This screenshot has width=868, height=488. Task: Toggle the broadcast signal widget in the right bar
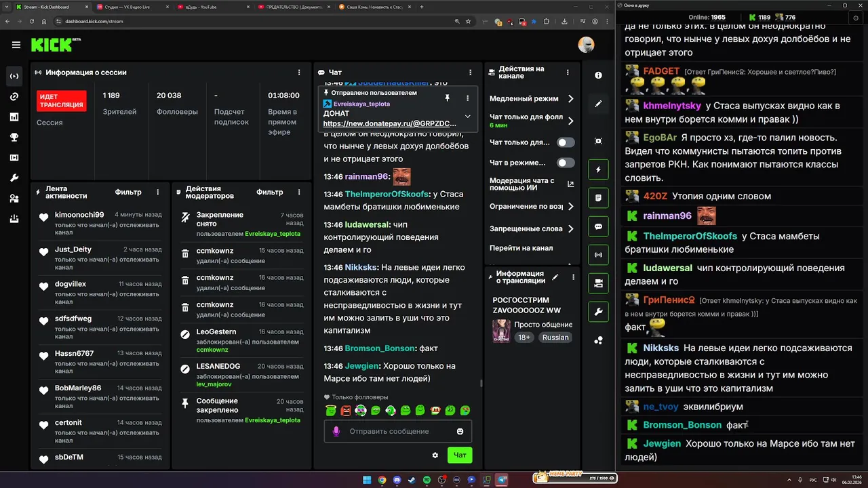598,255
